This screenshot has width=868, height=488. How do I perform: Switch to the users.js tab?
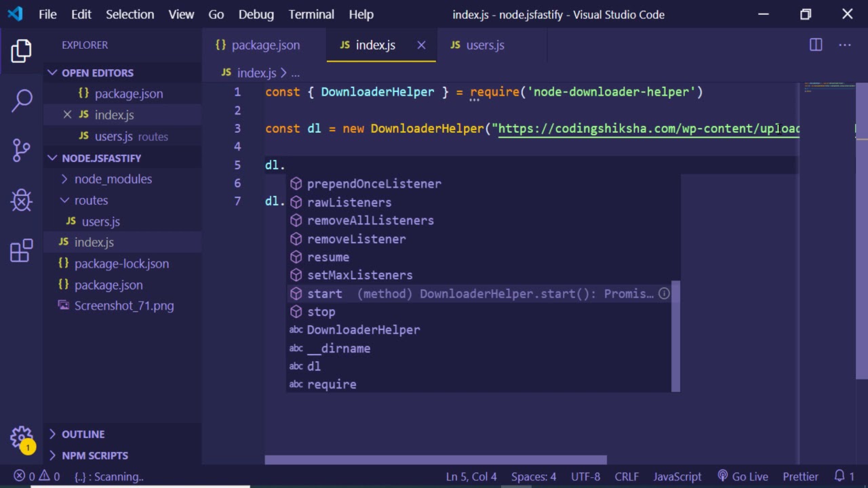484,45
